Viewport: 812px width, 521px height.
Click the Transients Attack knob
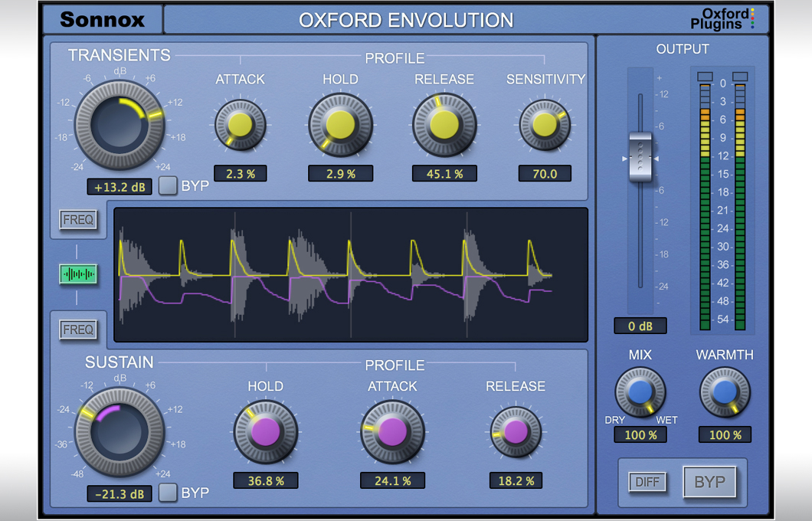coord(241,125)
